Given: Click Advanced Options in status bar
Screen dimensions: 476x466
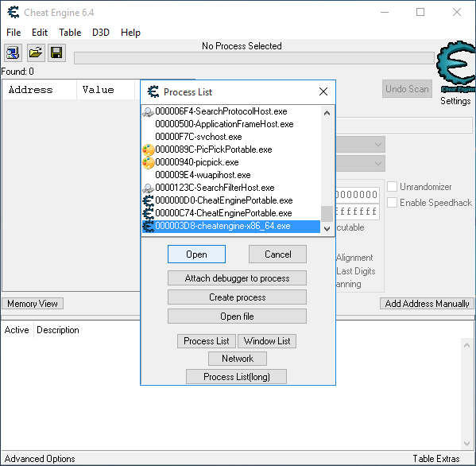Looking at the screenshot, I should point(40,458).
